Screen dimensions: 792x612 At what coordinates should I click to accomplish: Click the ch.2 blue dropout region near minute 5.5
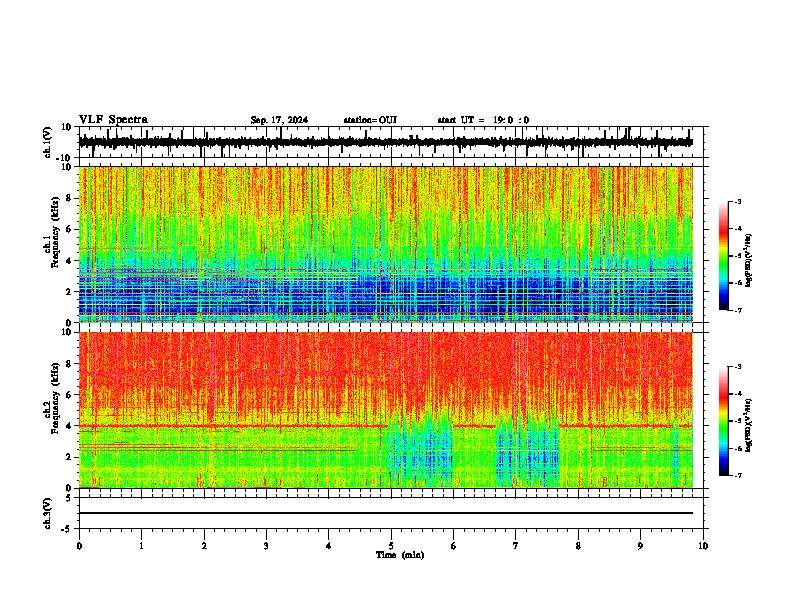421,449
